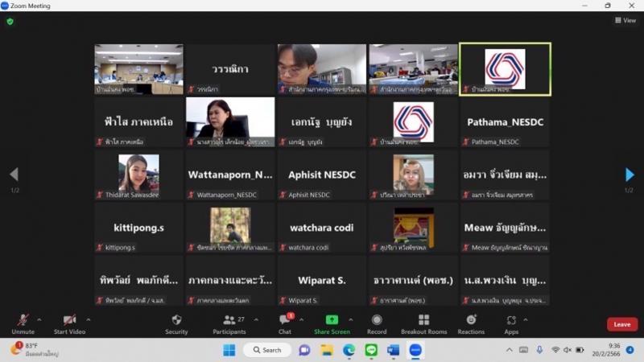The height and width of the screenshot is (362, 644).
Task: Select the ฟ้าใส ภาคเหนือ participant tile
Action: click(138, 122)
